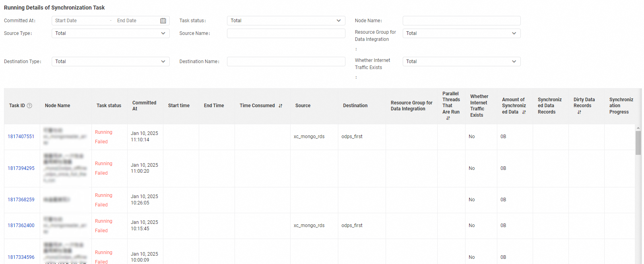Click the table's vertical scrollbar thumb
Image resolution: width=644 pixels, height=264 pixels.
(x=638, y=143)
